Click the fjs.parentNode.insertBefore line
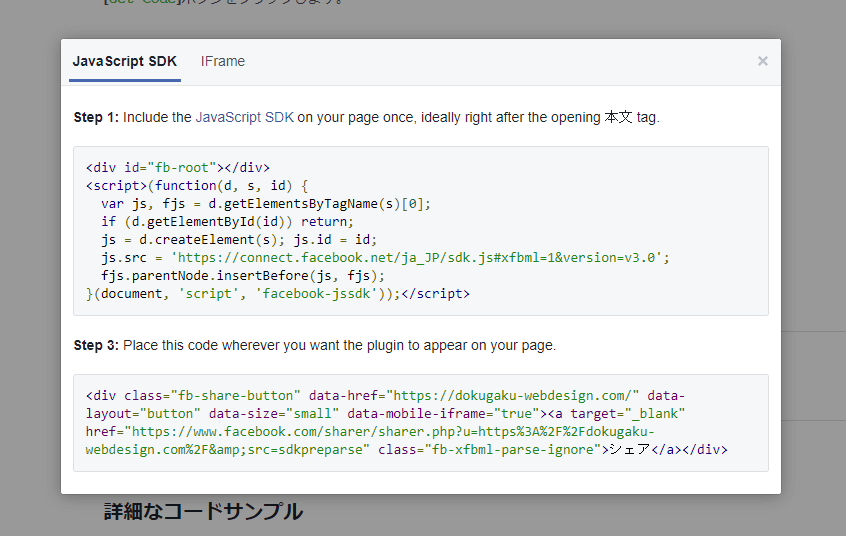This screenshot has width=846, height=536. point(243,275)
